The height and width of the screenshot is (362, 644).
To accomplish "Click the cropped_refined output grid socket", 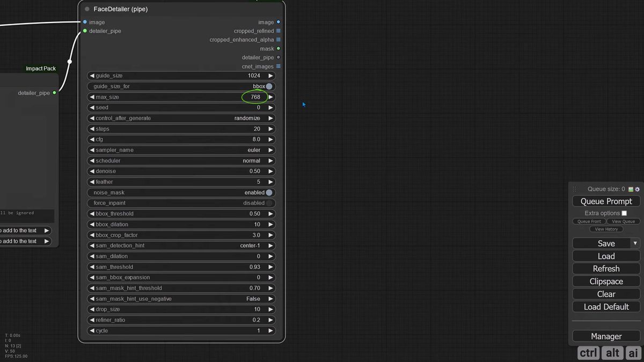I will 278,31.
